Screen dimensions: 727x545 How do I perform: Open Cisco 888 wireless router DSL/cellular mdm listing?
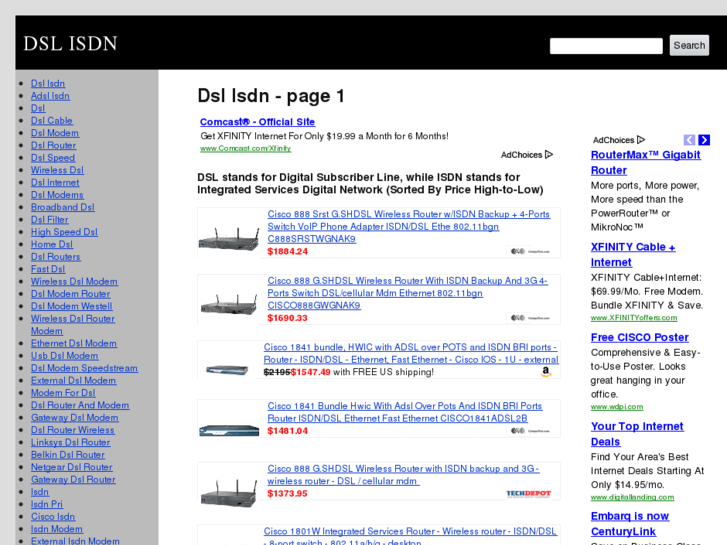(x=403, y=475)
